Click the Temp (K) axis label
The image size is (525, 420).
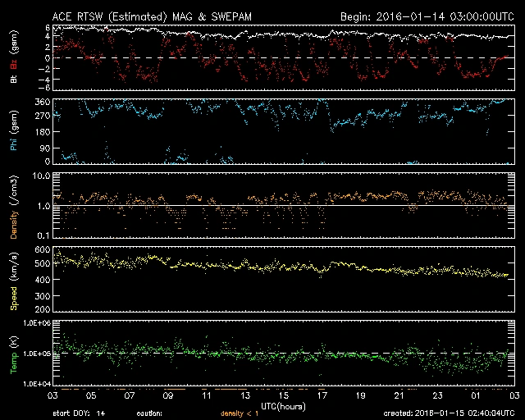13,353
